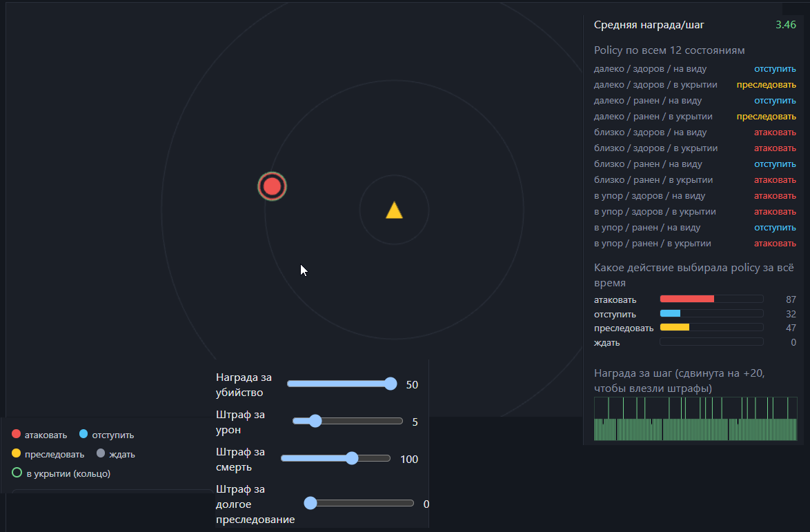This screenshot has height=532, width=810.
Task: Click the yellow "преследовать" action count bar
Action: coord(711,328)
